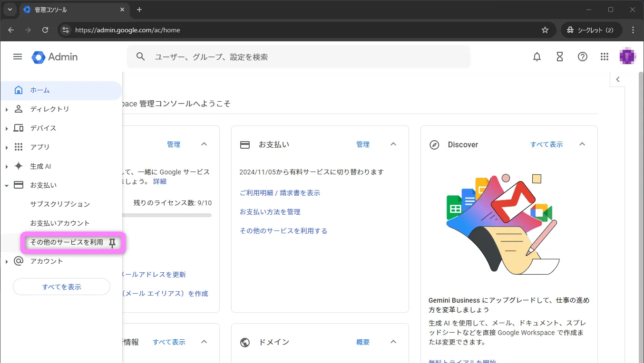The height and width of the screenshot is (363, 644).
Task: Open その他のサービスを利用する link
Action: tap(283, 231)
